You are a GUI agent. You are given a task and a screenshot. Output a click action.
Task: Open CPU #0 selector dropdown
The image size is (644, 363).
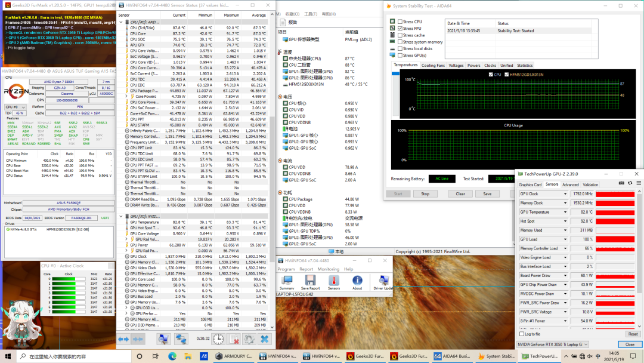[15, 107]
